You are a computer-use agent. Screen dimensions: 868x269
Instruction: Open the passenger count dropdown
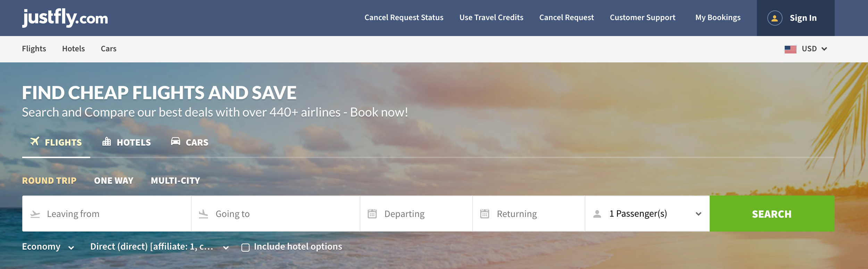(x=647, y=214)
